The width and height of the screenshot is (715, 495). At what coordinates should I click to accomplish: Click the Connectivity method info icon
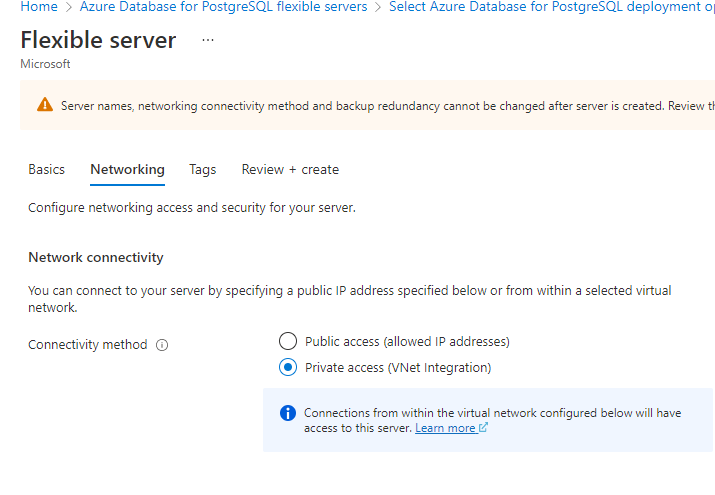coord(162,345)
